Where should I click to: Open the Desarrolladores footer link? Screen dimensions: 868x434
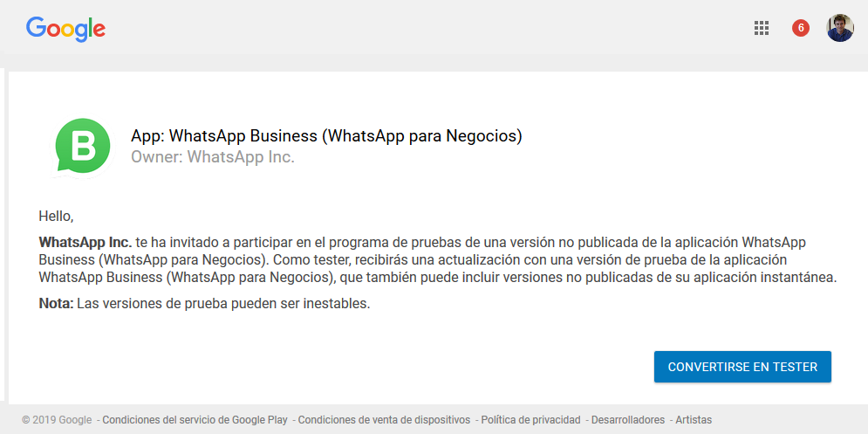point(628,419)
